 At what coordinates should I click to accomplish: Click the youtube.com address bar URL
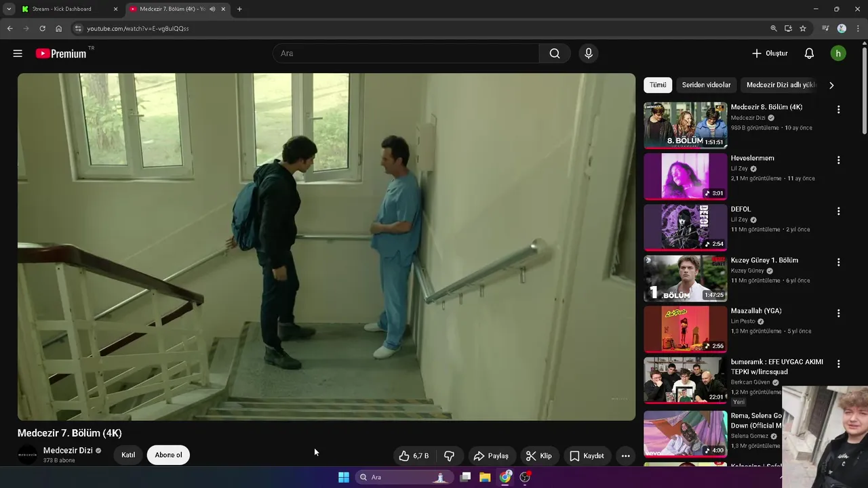point(138,28)
